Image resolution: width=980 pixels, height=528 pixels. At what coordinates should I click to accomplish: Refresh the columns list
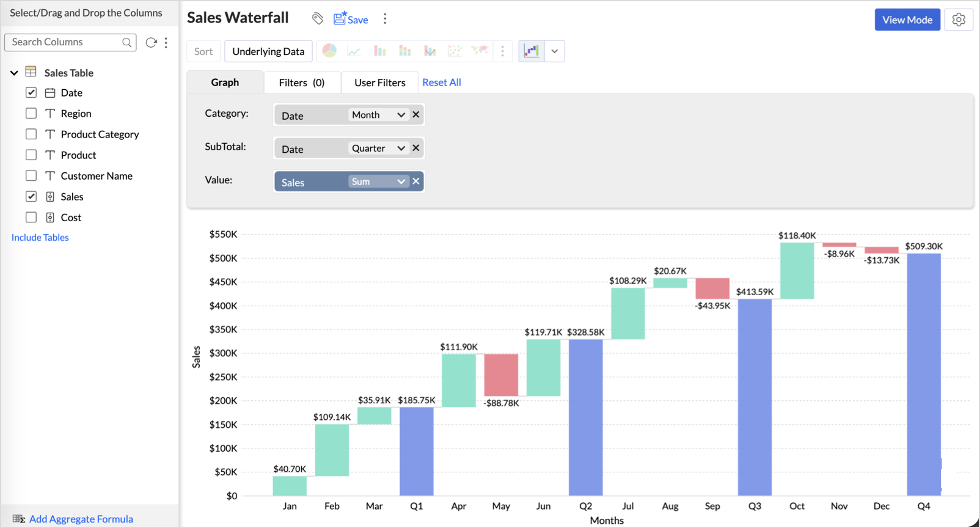pos(151,42)
